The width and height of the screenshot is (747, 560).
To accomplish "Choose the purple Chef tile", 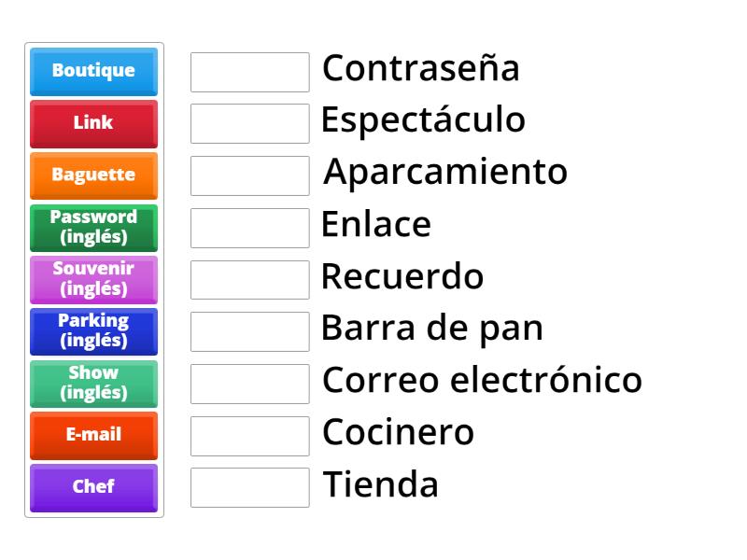I will point(93,487).
